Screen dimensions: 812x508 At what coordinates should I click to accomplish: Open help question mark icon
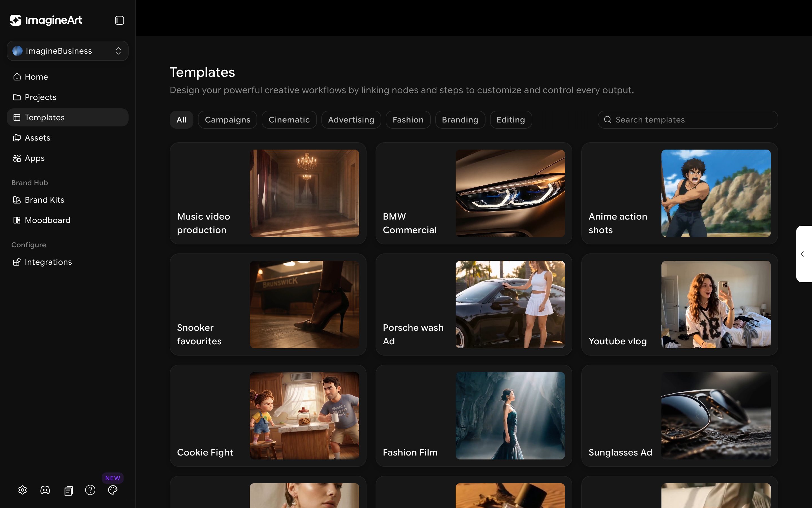tap(90, 490)
